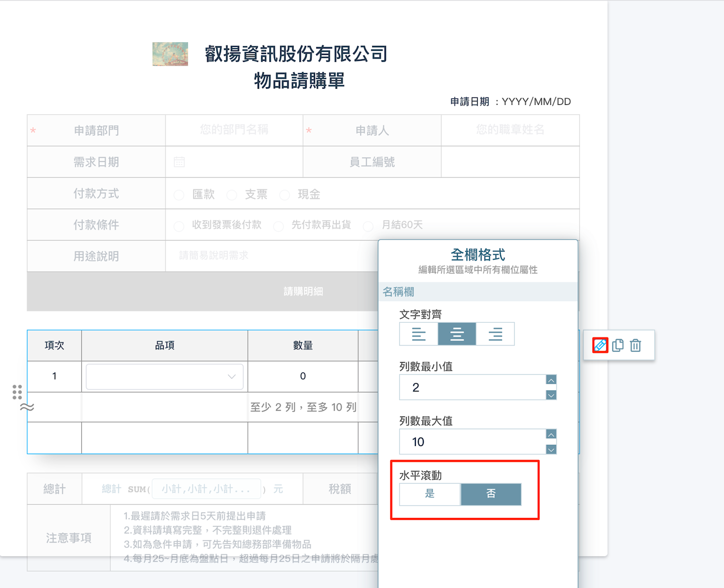Click the calendar icon in 需求日期

[179, 162]
